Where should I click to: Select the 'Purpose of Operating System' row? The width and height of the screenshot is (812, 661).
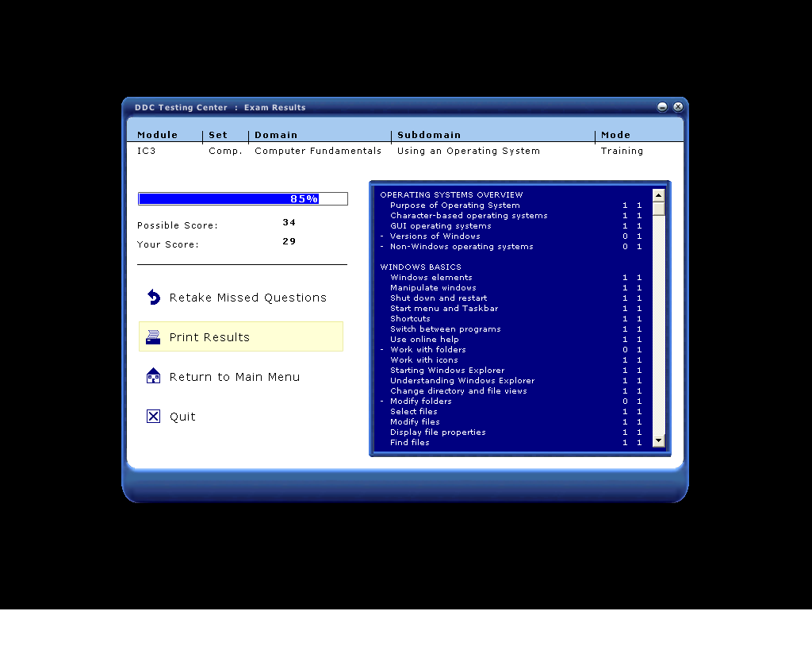pos(511,206)
